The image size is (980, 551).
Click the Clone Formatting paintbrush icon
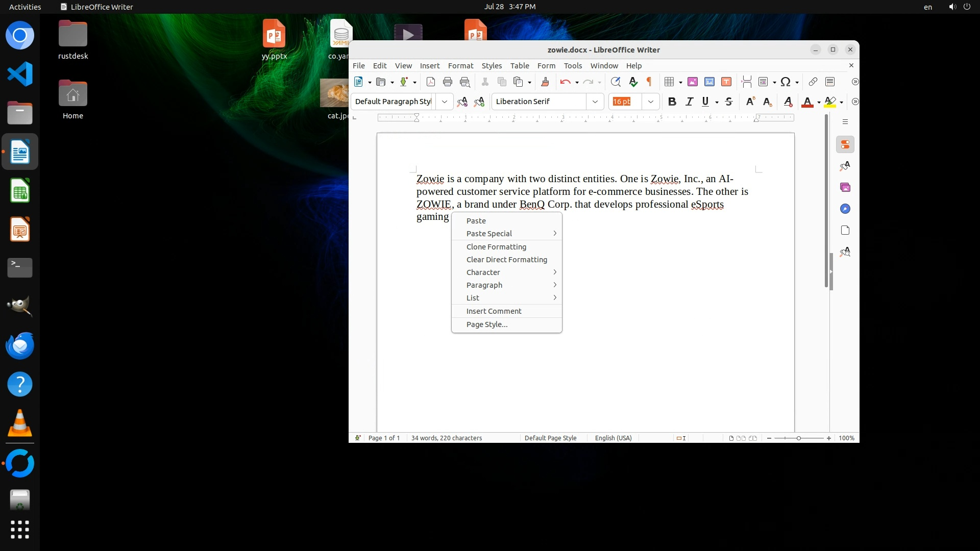click(545, 82)
